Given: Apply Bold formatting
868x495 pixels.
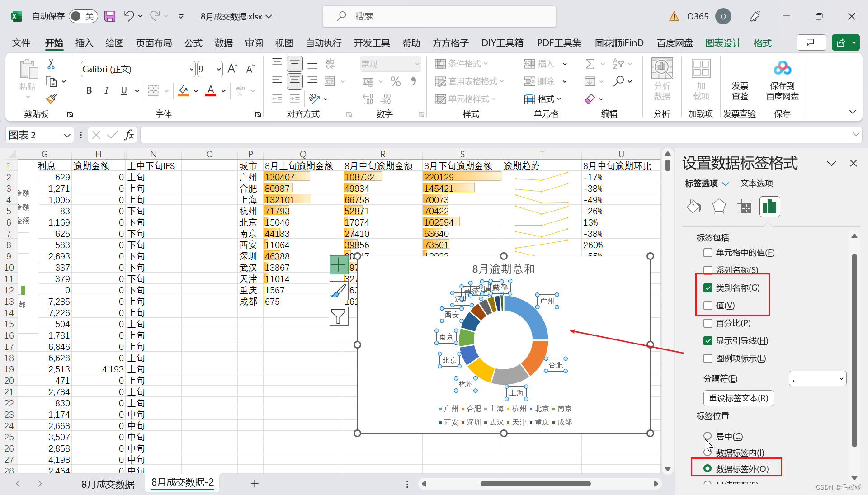Looking at the screenshot, I should (89, 90).
